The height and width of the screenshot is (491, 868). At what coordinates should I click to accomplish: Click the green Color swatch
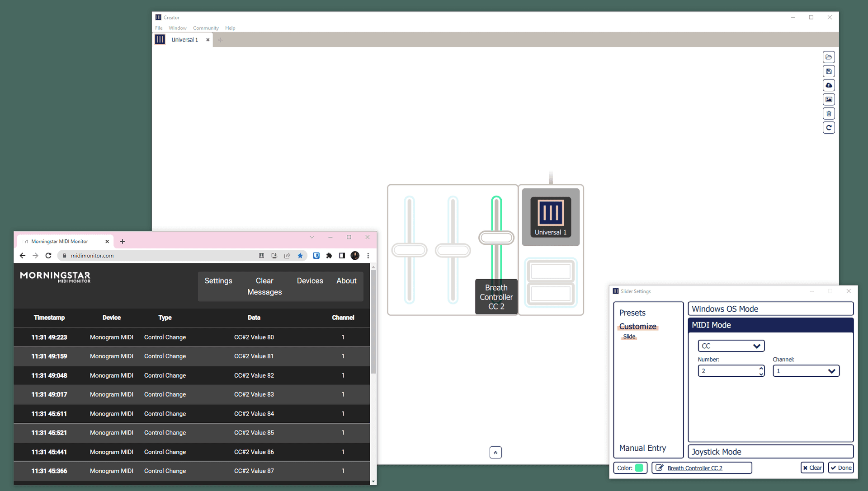(x=639, y=468)
